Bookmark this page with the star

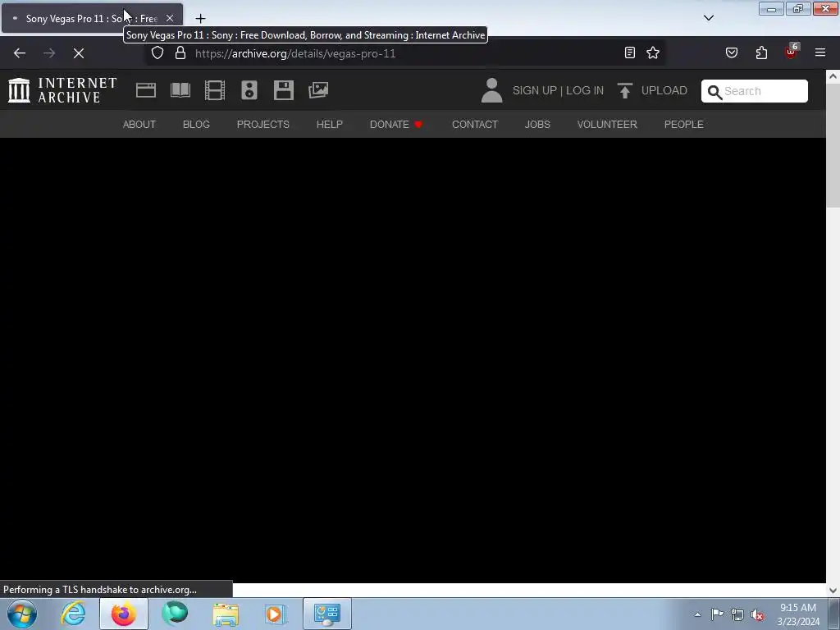pyautogui.click(x=653, y=52)
